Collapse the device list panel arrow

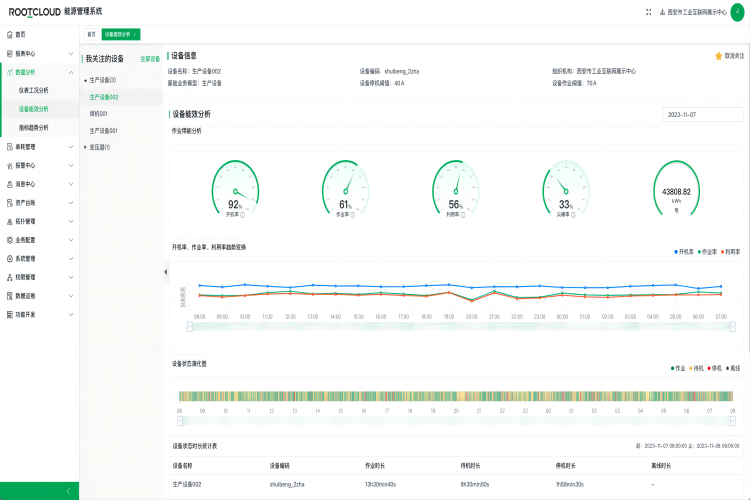(x=164, y=272)
